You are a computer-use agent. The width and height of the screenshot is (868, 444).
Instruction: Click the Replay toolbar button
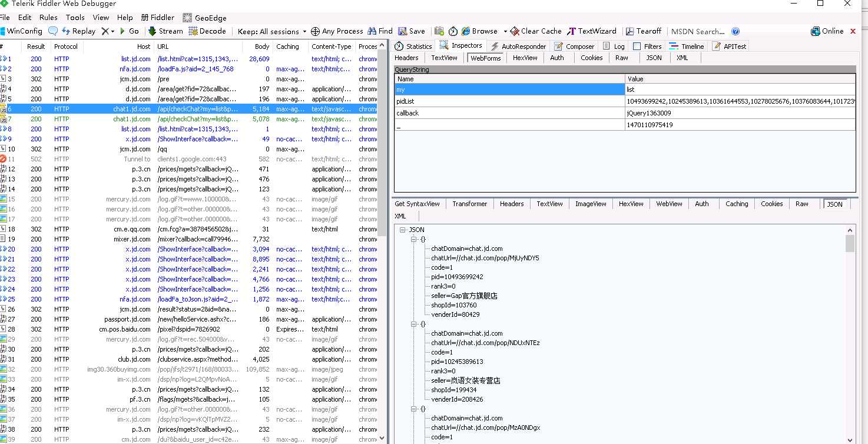[78, 31]
